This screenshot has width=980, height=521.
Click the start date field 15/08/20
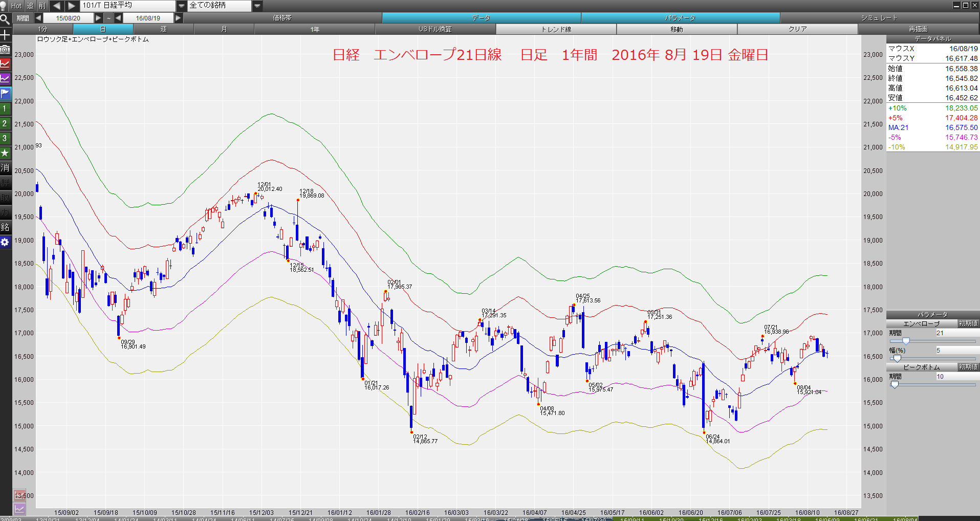point(68,18)
